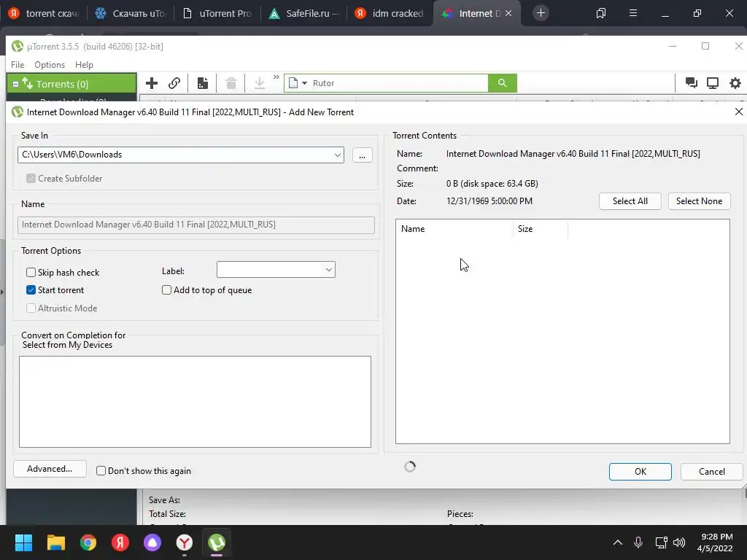The height and width of the screenshot is (560, 747).
Task: Click into the Rutor search field
Action: pos(398,83)
